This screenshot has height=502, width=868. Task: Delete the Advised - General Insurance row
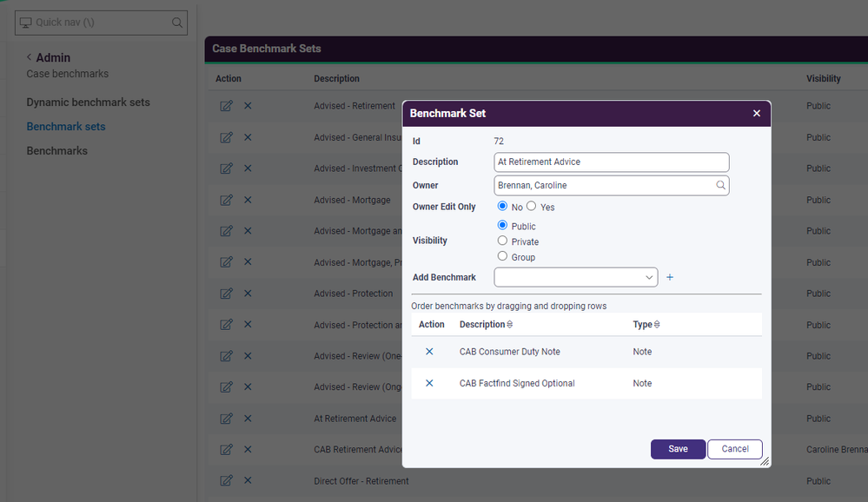(x=248, y=137)
